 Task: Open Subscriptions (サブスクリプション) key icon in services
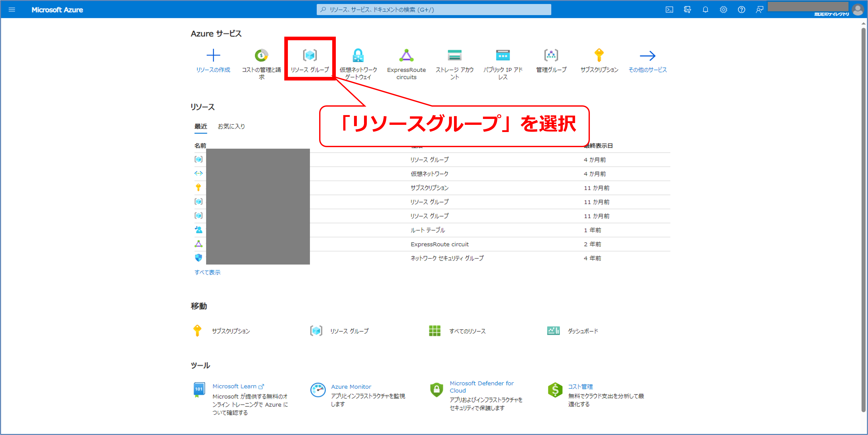coord(599,56)
